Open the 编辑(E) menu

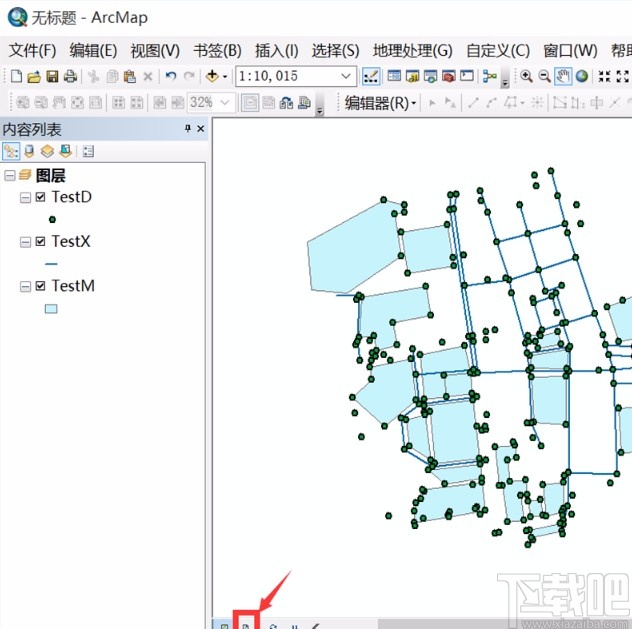(x=93, y=51)
